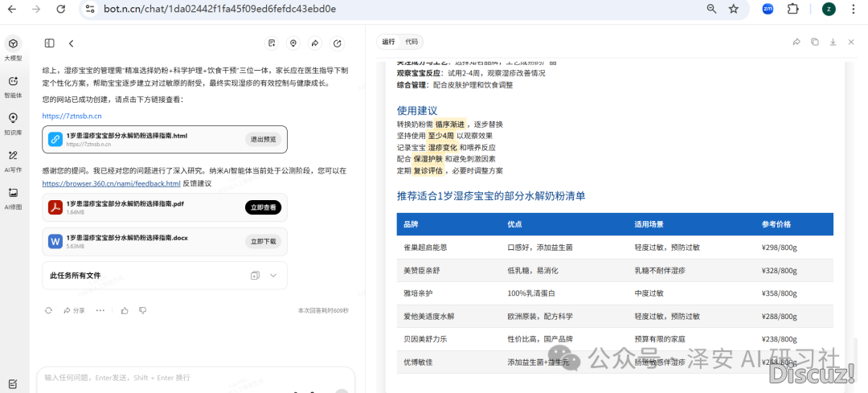Click the 使用建议 heading

coord(417,111)
